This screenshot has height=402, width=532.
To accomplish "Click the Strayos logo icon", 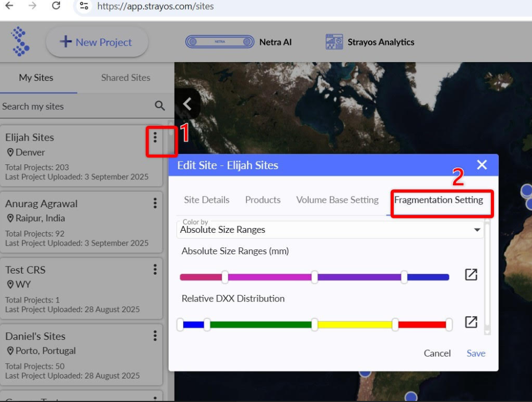I will click(x=20, y=41).
